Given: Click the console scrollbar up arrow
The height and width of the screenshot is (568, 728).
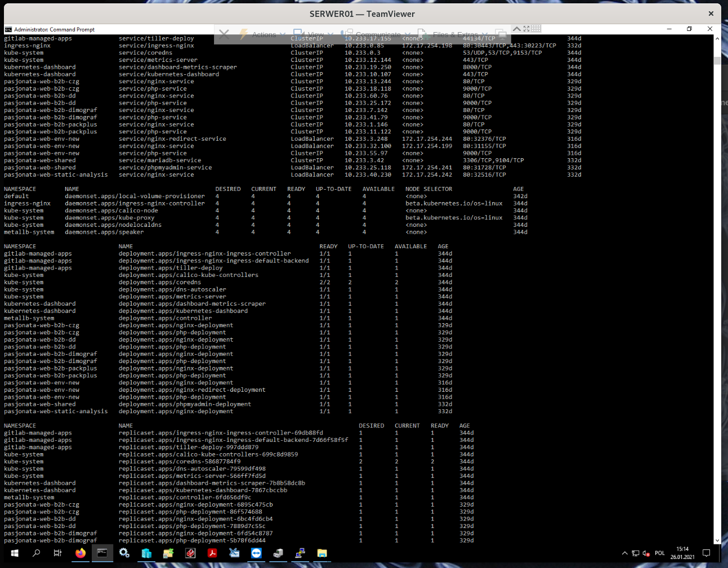Looking at the screenshot, I should tap(717, 39).
